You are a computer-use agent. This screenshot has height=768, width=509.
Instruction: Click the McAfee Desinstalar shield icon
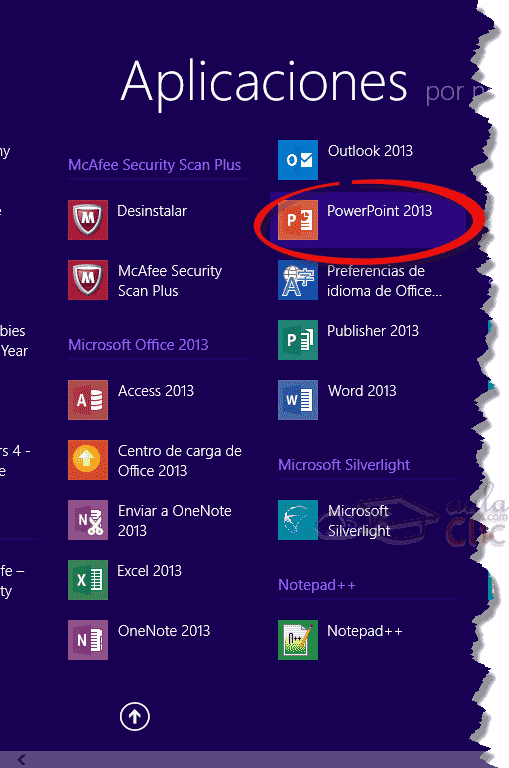(x=88, y=220)
